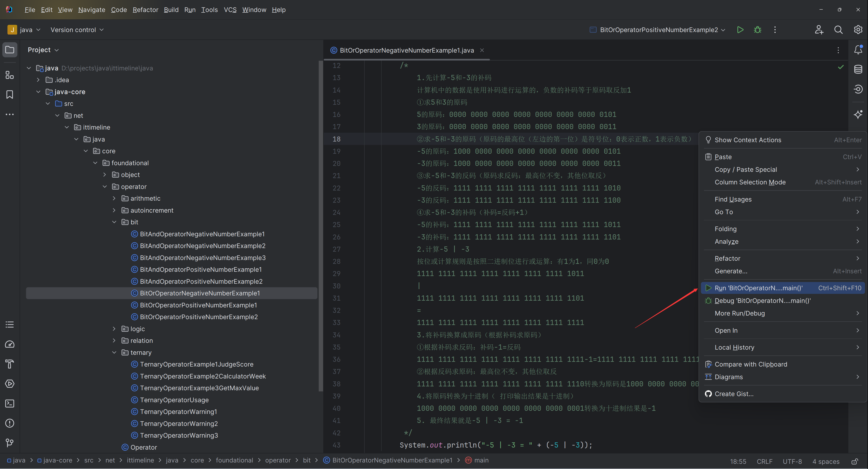
Task: Open Search Everywhere magnifier icon
Action: pyautogui.click(x=838, y=30)
